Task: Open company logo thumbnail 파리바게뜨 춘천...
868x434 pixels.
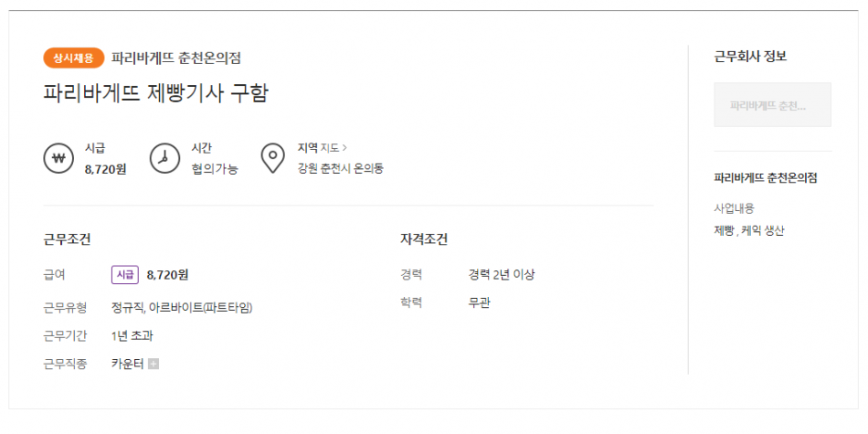Action: pos(772,105)
